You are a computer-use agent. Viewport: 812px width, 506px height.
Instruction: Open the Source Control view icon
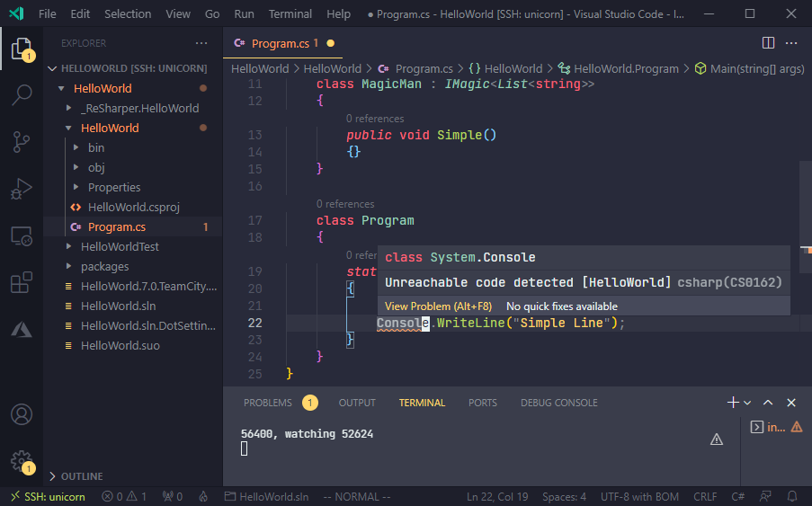point(22,142)
